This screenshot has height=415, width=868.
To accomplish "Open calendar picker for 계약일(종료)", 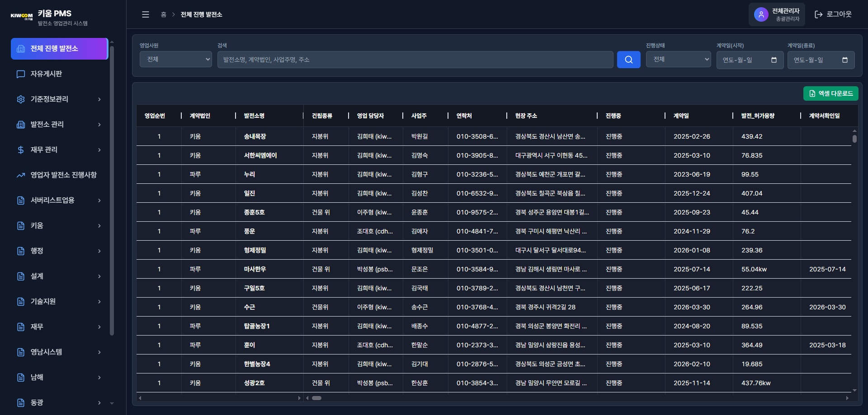I will pos(844,60).
